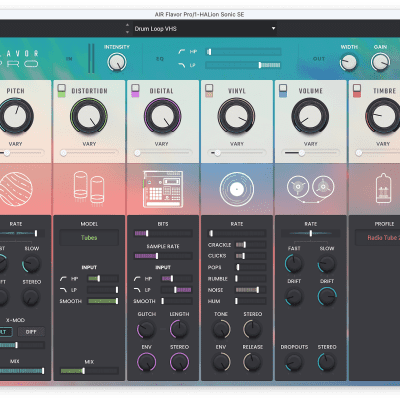Click the Vinyl Rate slider
This screenshot has height=400, width=400.
point(237,233)
